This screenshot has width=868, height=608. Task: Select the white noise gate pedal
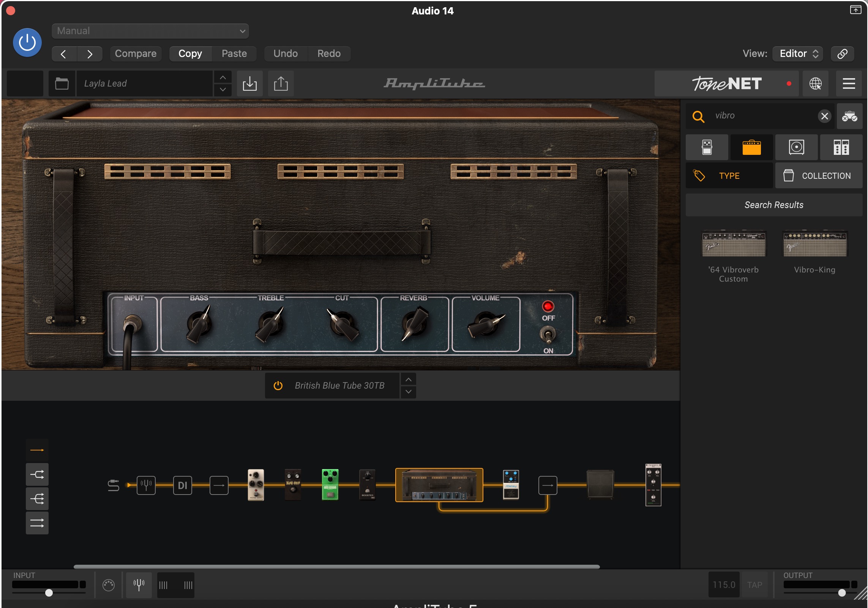pyautogui.click(x=256, y=485)
